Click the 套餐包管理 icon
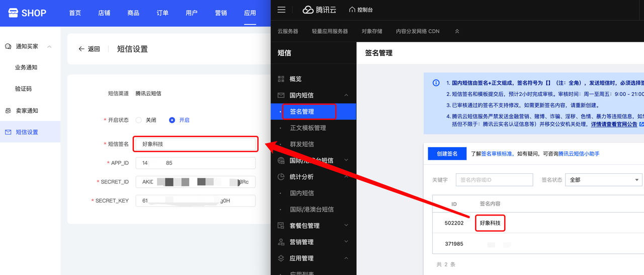This screenshot has width=644, height=275. [281, 226]
